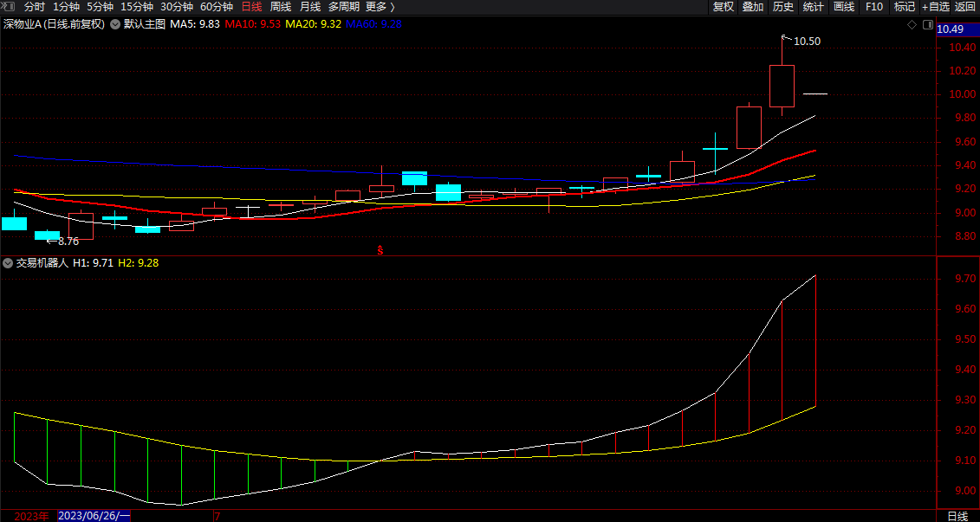
Task: Click the red 7 month marker on the timeline
Action: pyautogui.click(x=217, y=517)
